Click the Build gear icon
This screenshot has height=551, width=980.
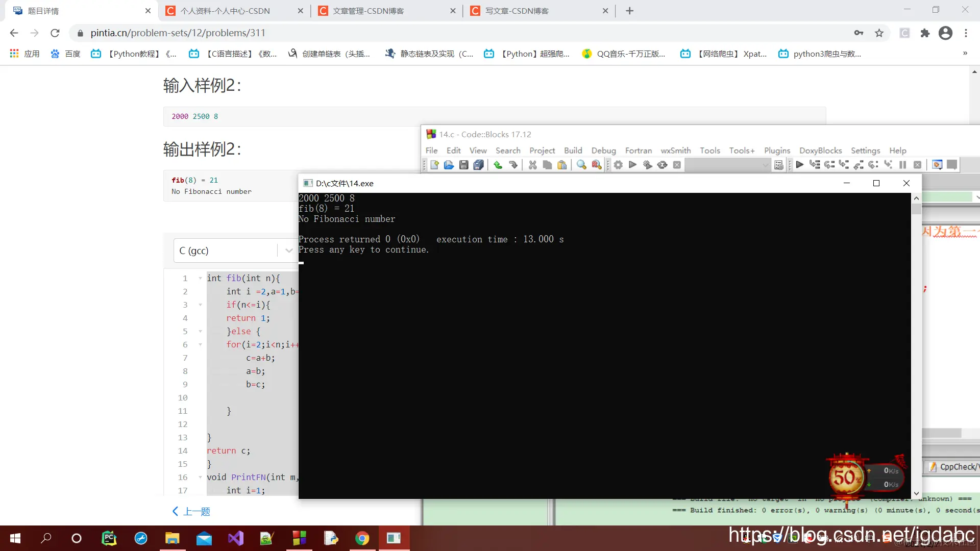[x=618, y=165]
